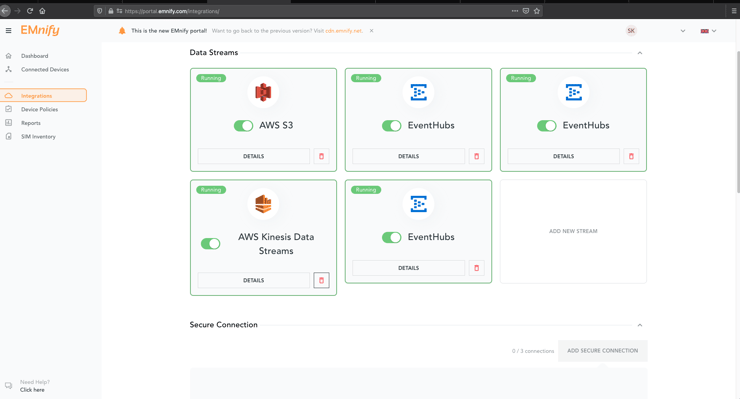Click the EventHubs logo beside AWS Kinesis card

[418, 204]
